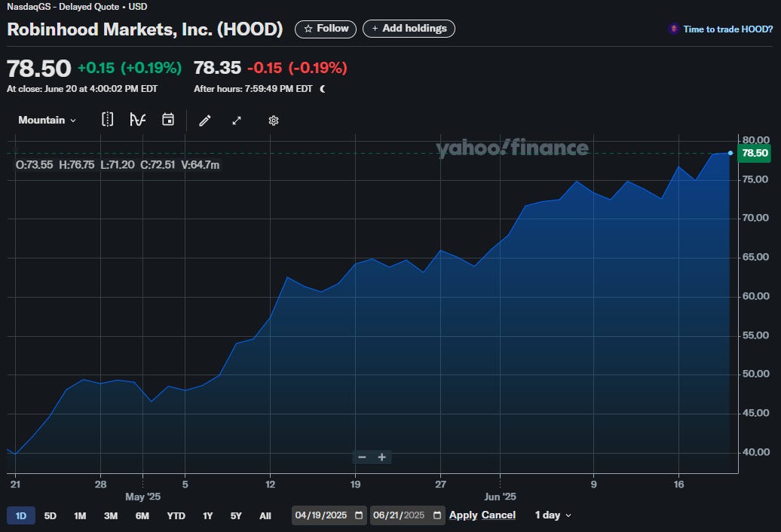Click the zoom in plus button
781x532 pixels.
(381, 457)
